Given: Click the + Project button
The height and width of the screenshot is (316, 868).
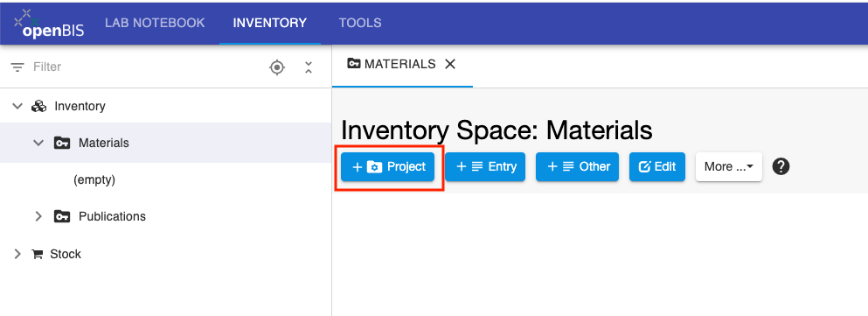Looking at the screenshot, I should coord(387,166).
